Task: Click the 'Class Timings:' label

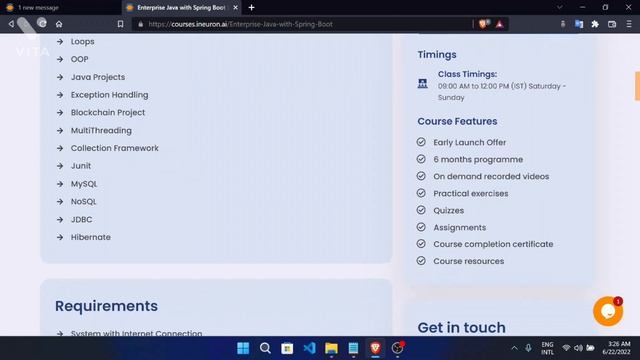Action: click(467, 74)
